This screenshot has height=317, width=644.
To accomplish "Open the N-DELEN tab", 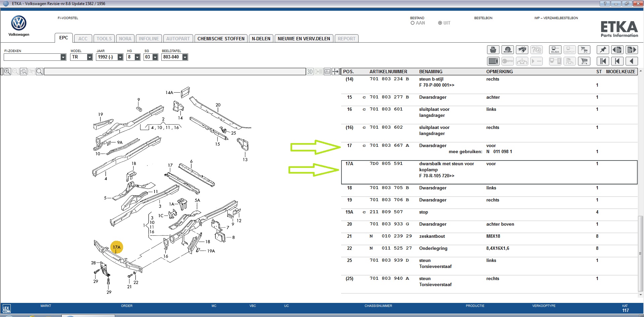I will point(261,39).
